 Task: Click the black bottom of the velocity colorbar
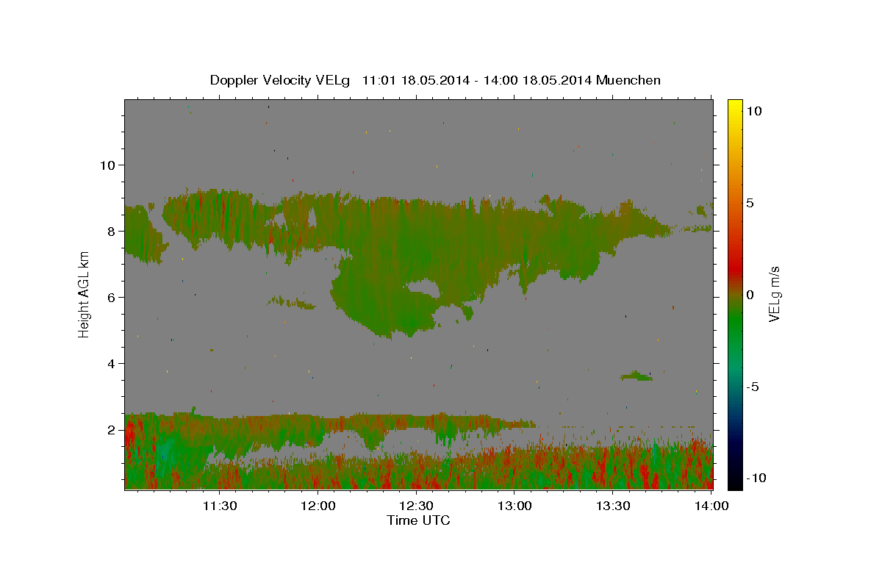(735, 481)
